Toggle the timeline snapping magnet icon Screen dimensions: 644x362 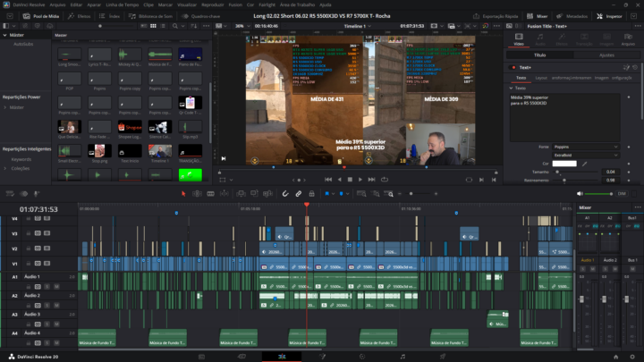click(286, 193)
